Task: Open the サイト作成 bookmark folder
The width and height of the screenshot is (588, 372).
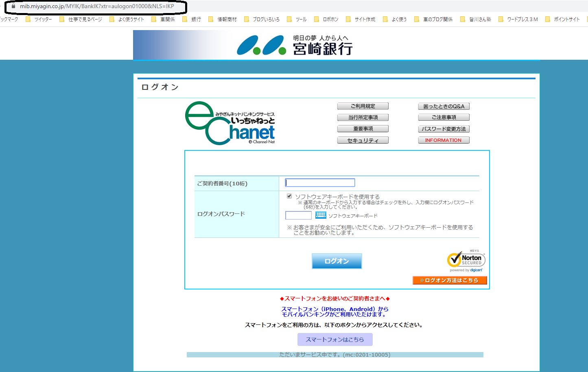Action: [361, 19]
